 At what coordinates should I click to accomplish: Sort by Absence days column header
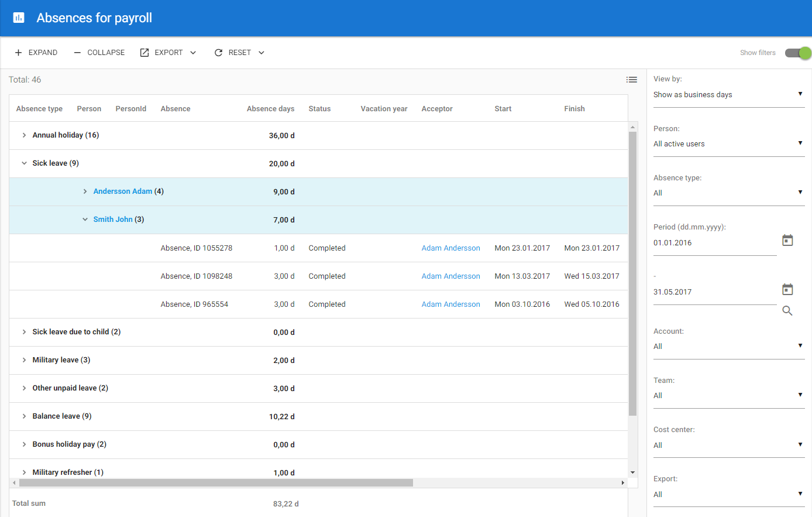[270, 109]
